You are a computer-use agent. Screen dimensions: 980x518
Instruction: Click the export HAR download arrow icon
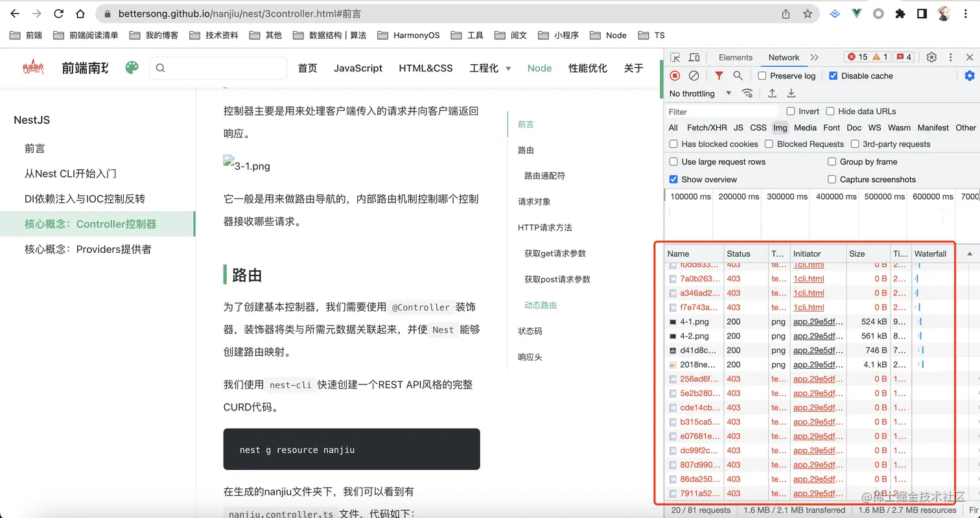tap(791, 93)
